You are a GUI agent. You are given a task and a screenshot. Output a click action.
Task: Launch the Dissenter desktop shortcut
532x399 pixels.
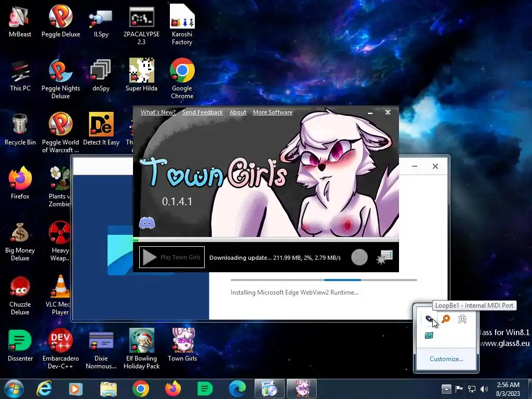tap(20, 345)
